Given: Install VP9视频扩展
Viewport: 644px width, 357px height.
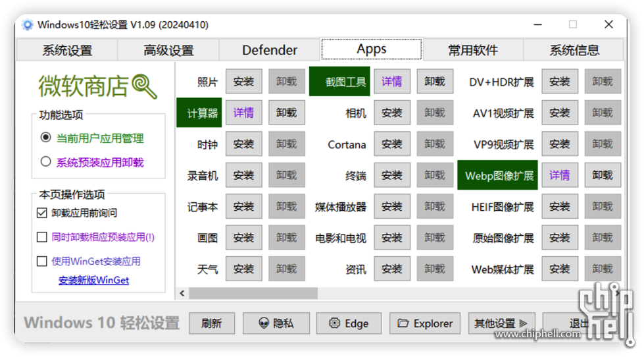Looking at the screenshot, I should (560, 144).
